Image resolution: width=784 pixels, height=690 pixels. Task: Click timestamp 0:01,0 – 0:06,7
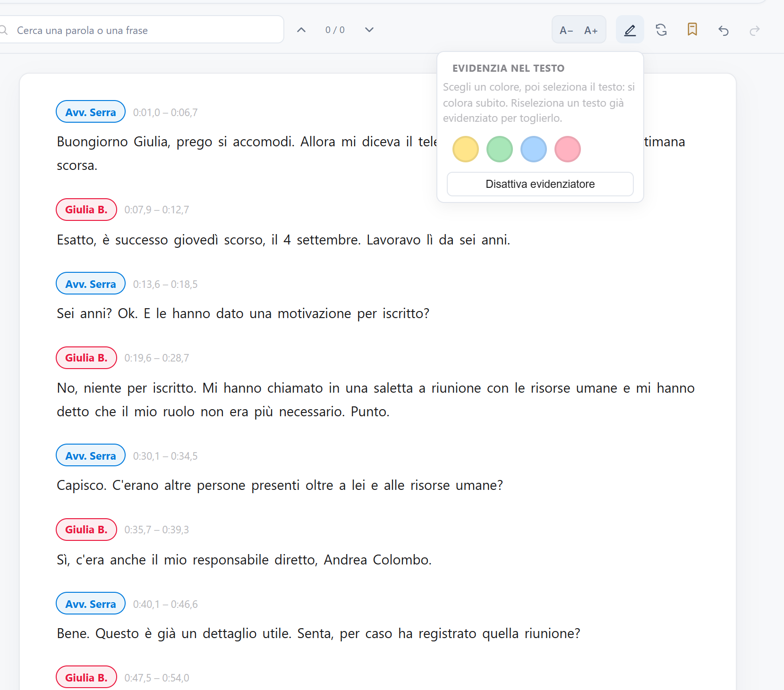[165, 112]
